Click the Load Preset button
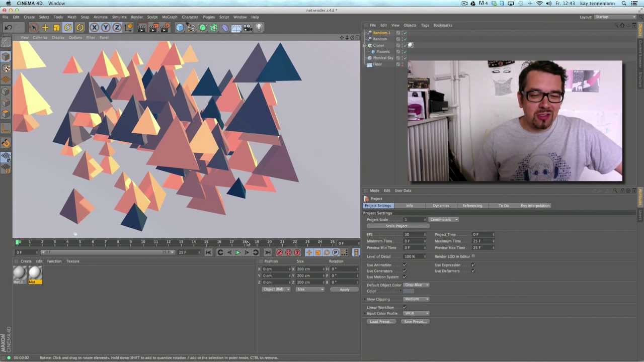 pos(380,322)
